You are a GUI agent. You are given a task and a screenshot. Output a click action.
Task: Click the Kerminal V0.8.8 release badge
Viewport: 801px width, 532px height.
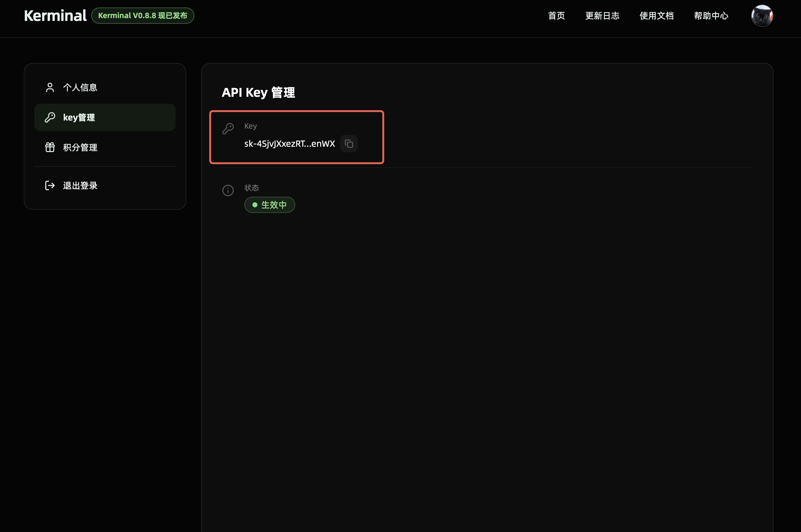coord(142,15)
